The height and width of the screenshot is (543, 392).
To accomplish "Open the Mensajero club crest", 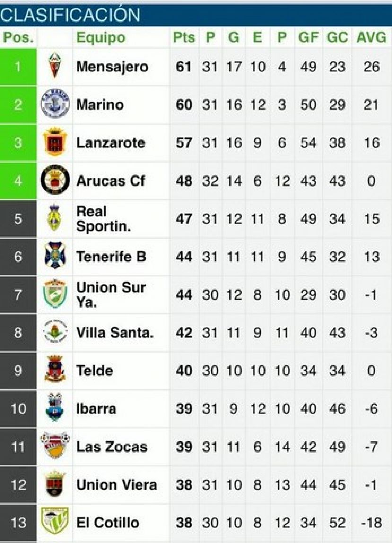I will 55,66.
